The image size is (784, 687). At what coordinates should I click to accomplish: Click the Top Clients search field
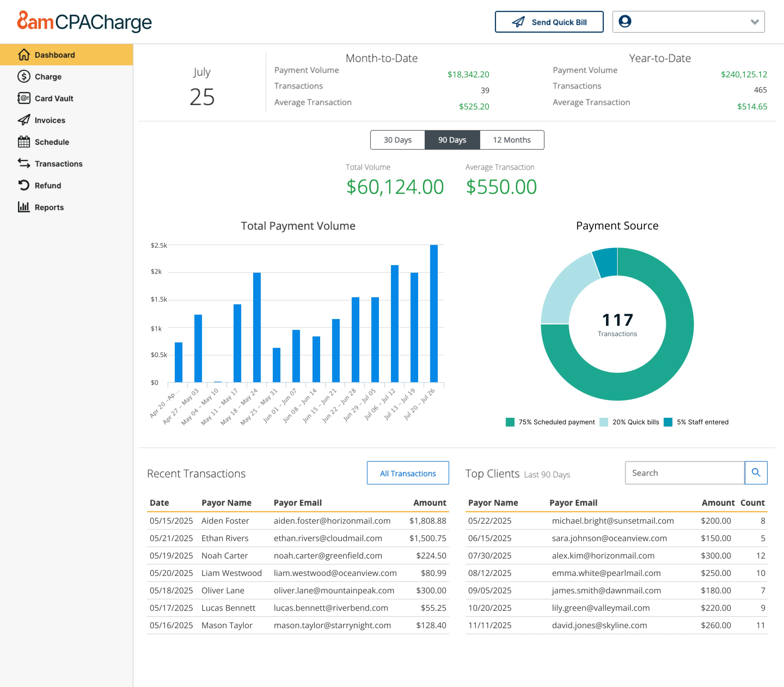[x=685, y=473]
